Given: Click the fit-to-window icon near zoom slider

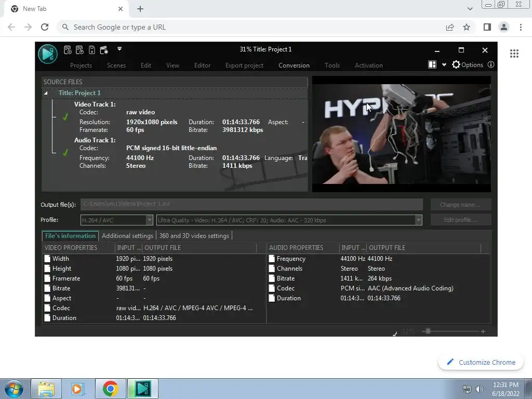Looking at the screenshot, I should pyautogui.click(x=395, y=334).
